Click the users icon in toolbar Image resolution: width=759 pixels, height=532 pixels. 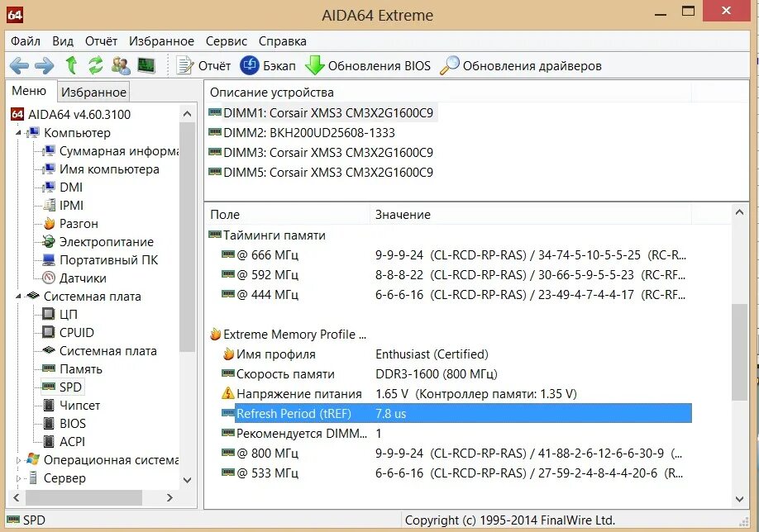121,65
